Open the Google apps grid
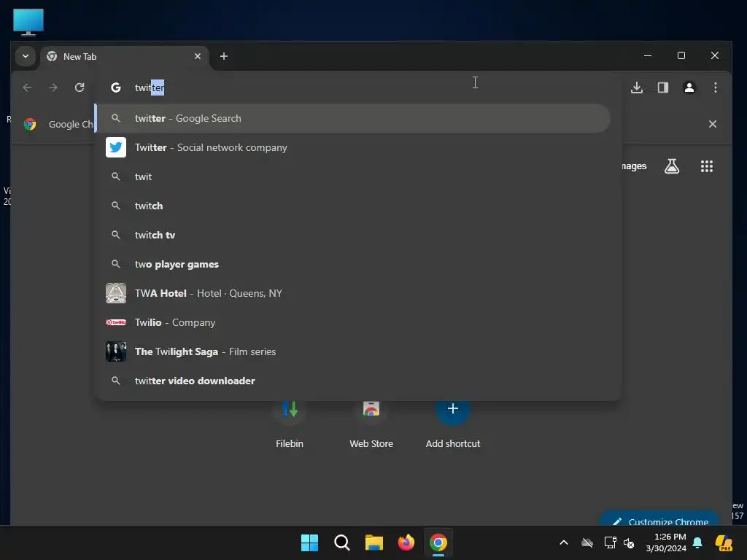This screenshot has width=747, height=560. 706,166
